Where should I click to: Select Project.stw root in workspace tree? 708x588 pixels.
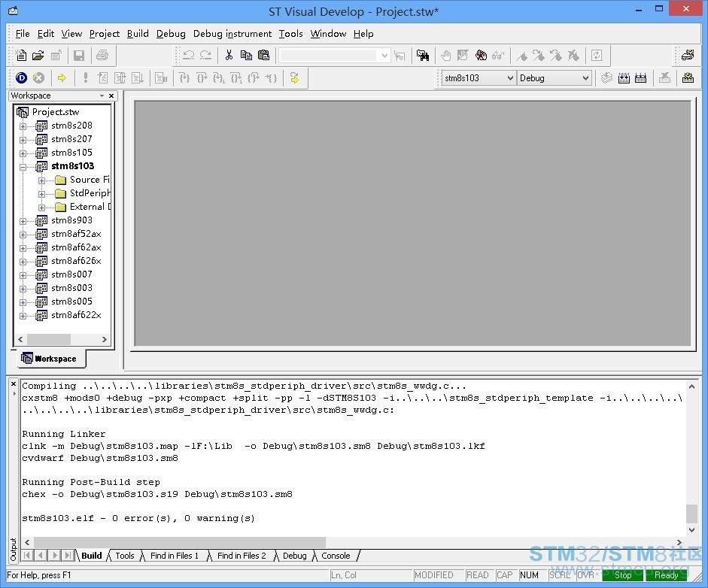point(56,112)
